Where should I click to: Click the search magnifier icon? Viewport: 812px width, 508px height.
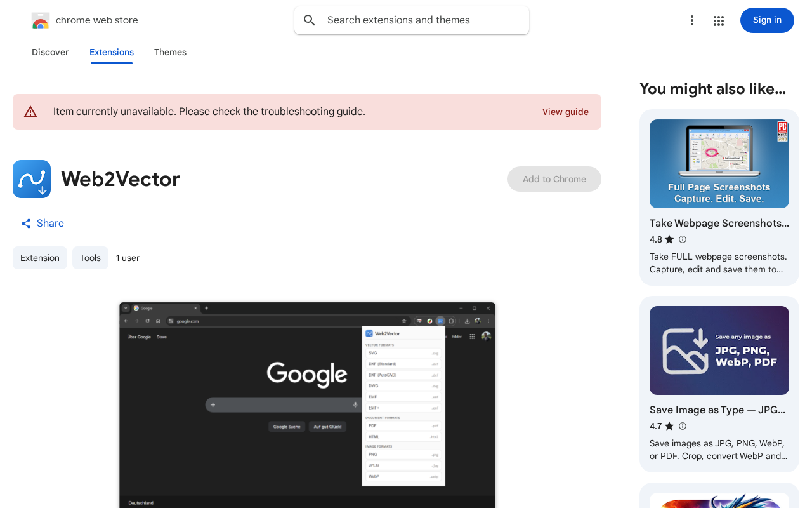[310, 20]
